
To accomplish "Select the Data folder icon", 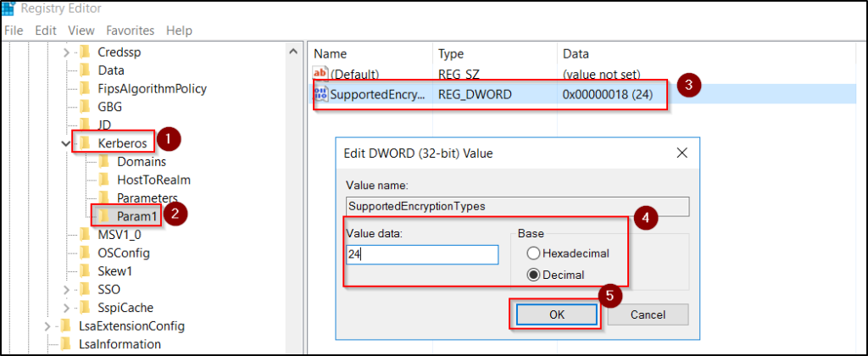I will click(x=85, y=70).
